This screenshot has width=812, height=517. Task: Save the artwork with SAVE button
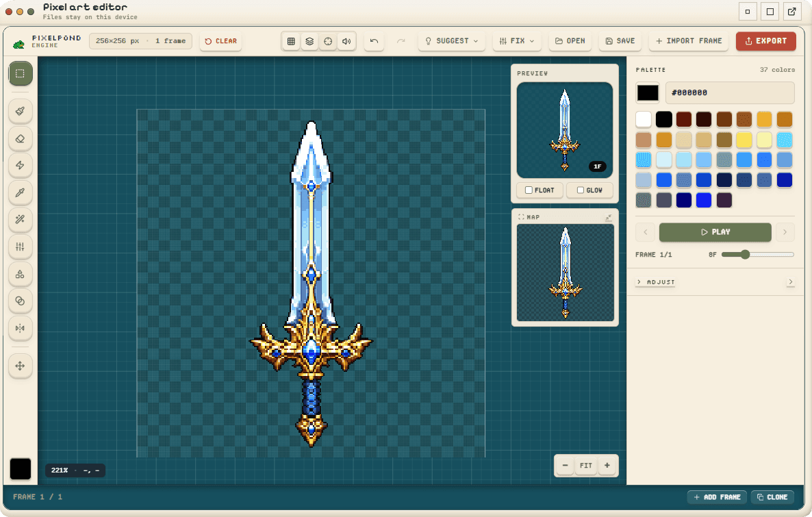pos(620,41)
